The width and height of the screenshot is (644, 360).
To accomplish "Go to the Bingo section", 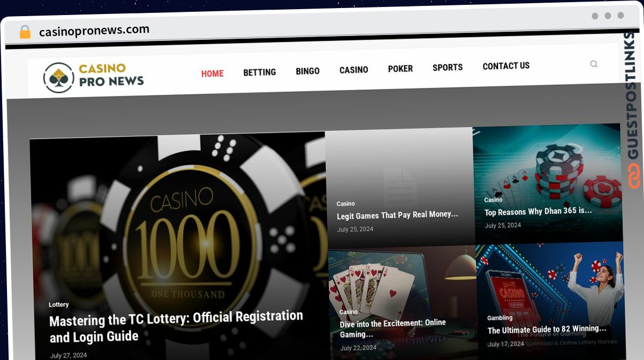I will tap(308, 71).
